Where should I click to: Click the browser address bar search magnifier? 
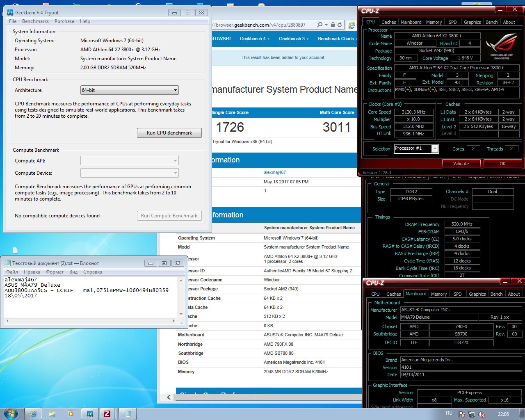[x=320, y=25]
